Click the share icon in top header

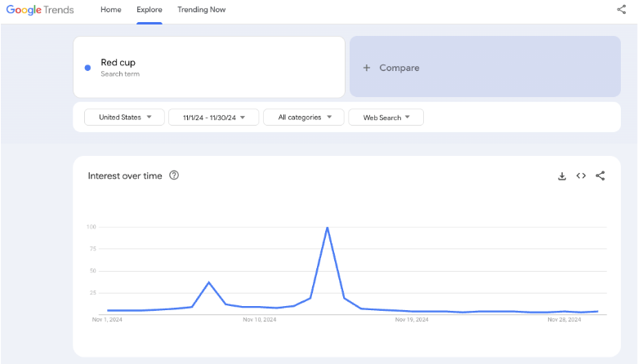click(622, 9)
